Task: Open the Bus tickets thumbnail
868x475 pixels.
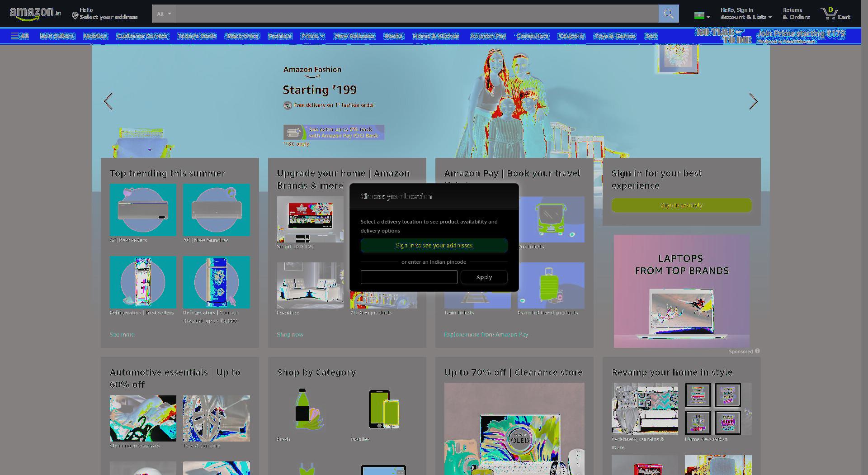Action: 551,219
